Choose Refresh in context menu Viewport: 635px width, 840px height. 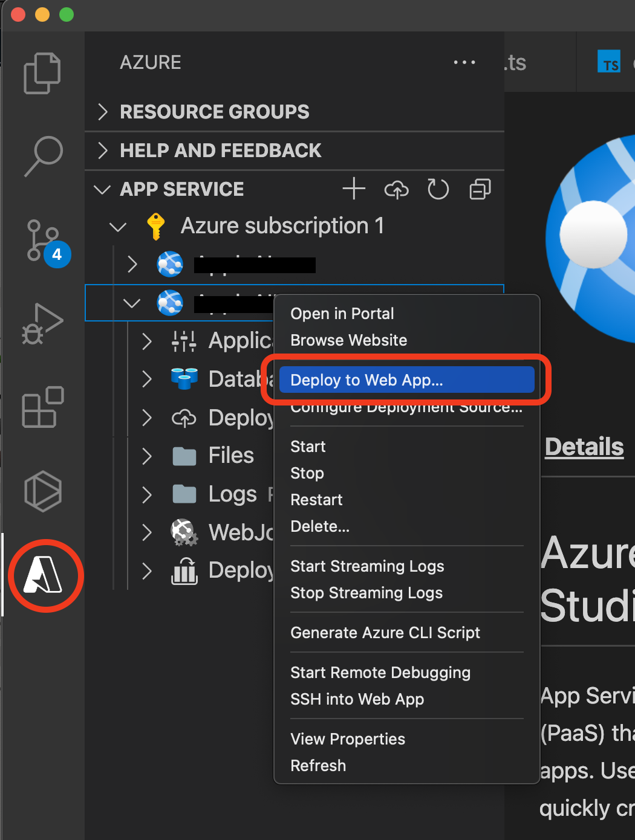(x=406, y=766)
